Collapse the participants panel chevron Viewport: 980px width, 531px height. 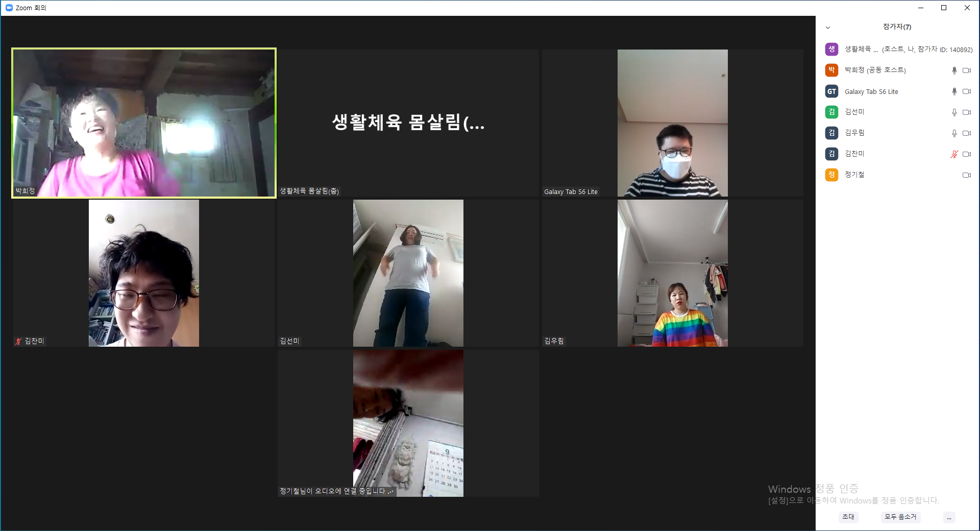(828, 28)
